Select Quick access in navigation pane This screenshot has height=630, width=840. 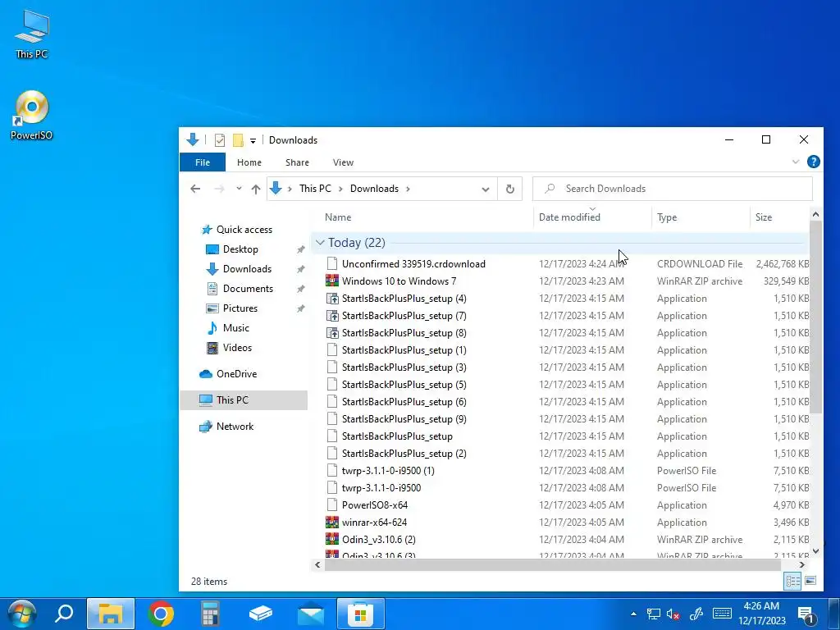[244, 230]
